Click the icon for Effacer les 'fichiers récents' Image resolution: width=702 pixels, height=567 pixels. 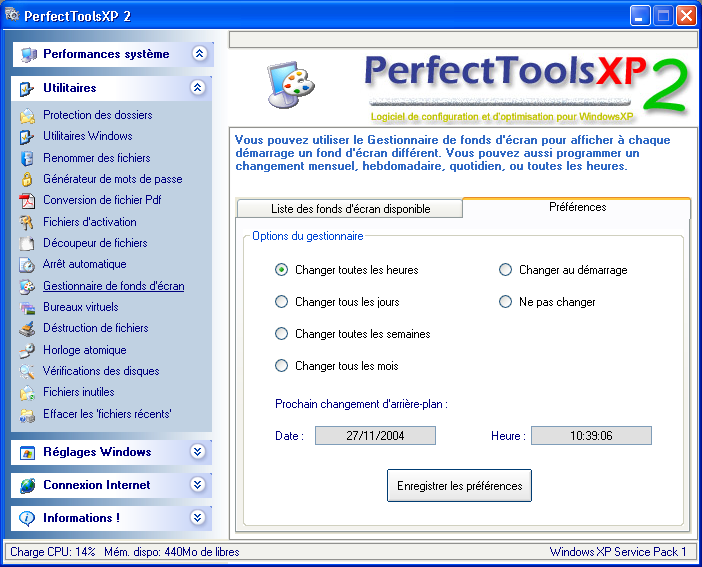(x=27, y=415)
